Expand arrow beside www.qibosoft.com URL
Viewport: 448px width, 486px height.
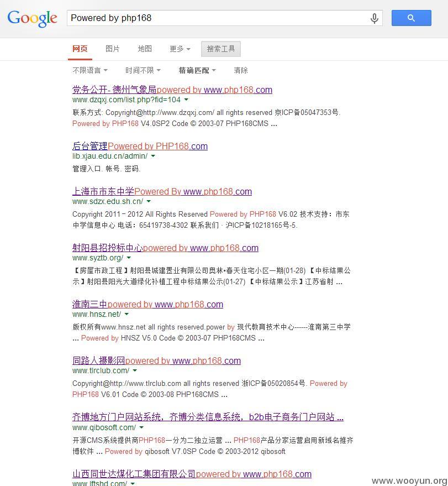pyautogui.click(x=141, y=427)
